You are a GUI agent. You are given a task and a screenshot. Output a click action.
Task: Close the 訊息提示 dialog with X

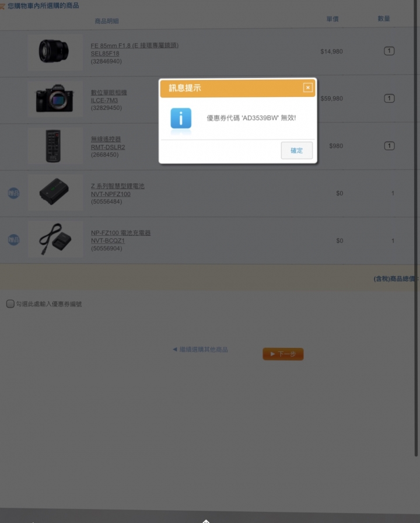[307, 88]
